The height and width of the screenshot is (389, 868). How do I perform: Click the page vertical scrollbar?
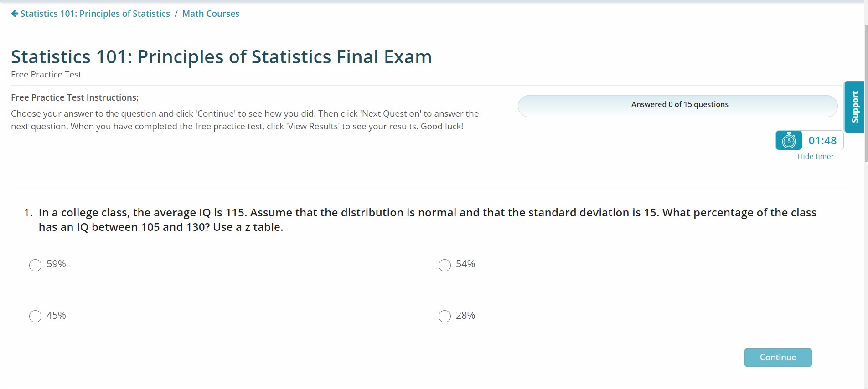tap(866, 91)
